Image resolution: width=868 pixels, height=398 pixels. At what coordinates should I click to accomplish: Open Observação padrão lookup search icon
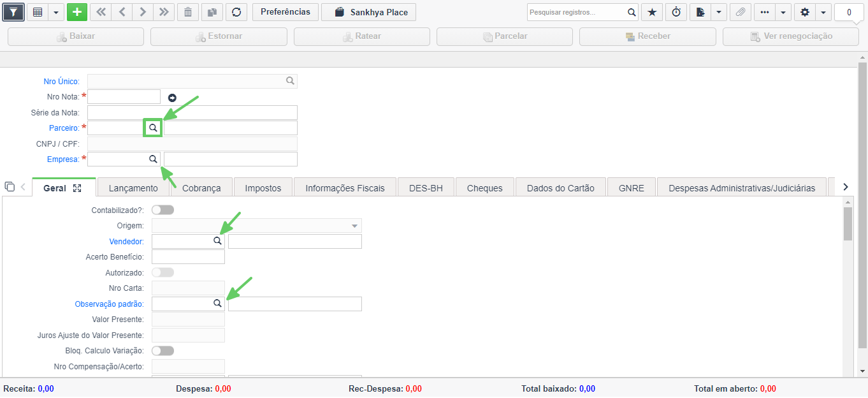(217, 304)
